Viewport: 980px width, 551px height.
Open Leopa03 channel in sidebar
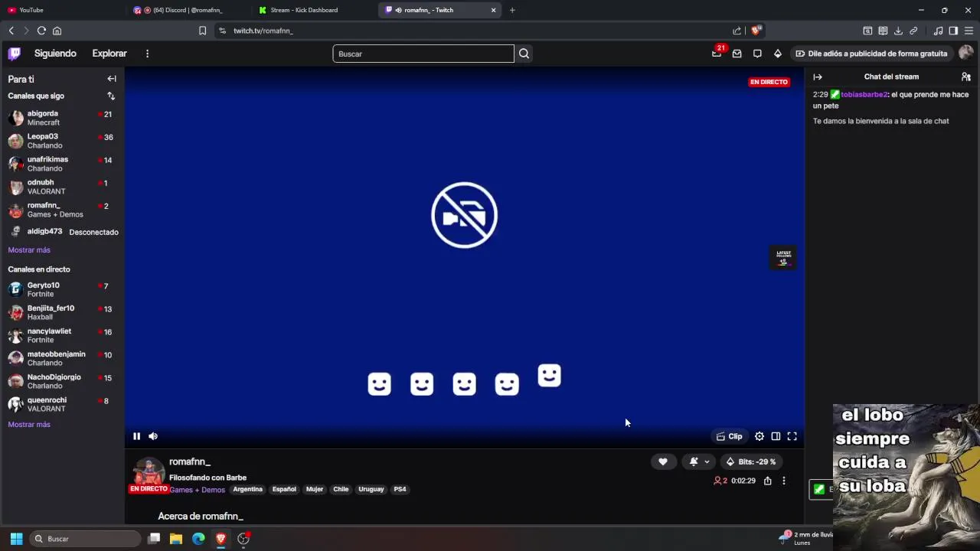[62, 141]
